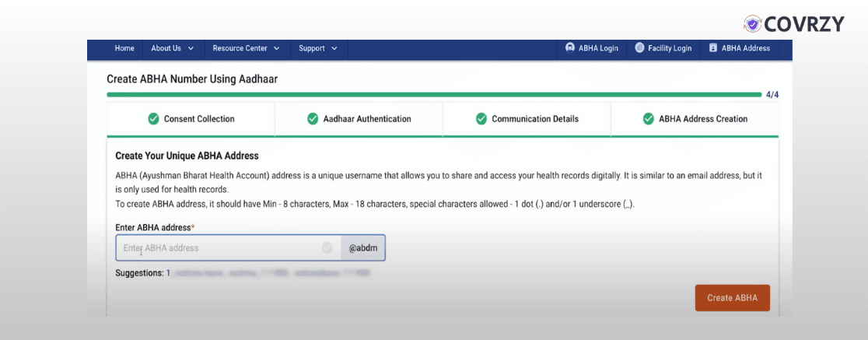This screenshot has width=868, height=340.
Task: Click the Covrzy shield logo
Action: pos(752,24)
